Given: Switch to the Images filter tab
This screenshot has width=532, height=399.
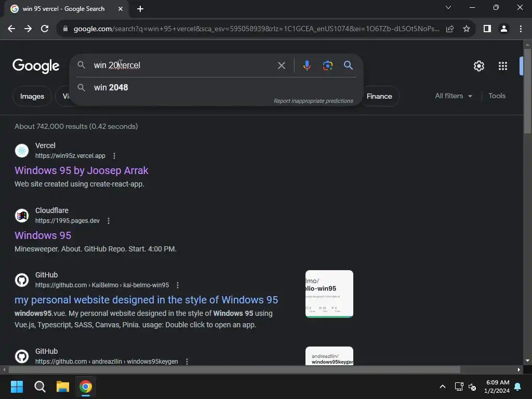Looking at the screenshot, I should click(x=32, y=96).
